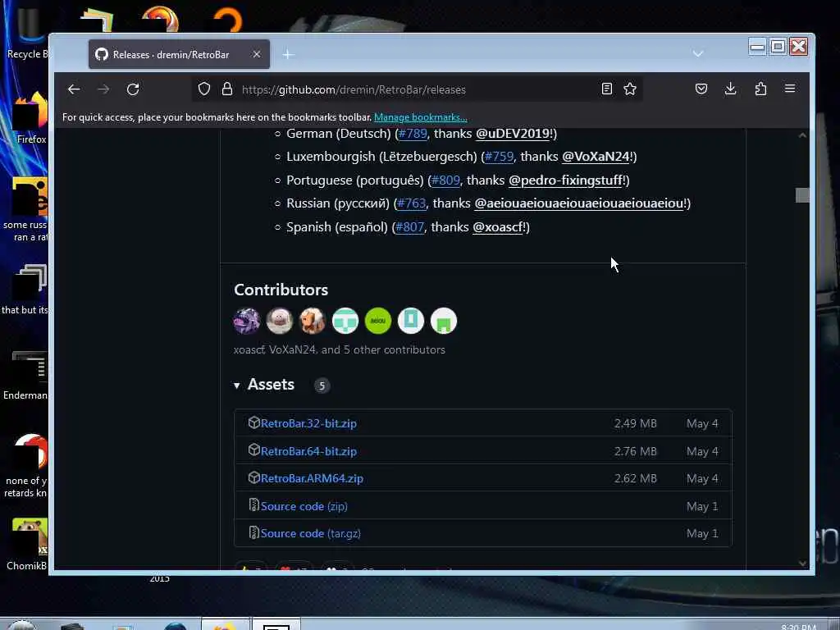This screenshot has height=630, width=840.
Task: Visit @aeiouaeiouaeiouaeiouaeiouaeiou profile link
Action: [578, 203]
